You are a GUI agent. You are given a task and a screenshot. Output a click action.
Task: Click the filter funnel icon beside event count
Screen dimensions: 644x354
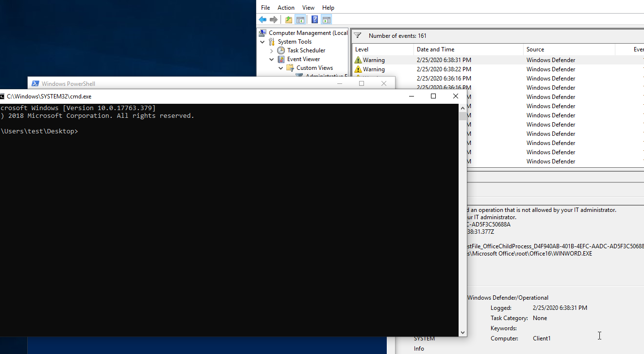(358, 35)
